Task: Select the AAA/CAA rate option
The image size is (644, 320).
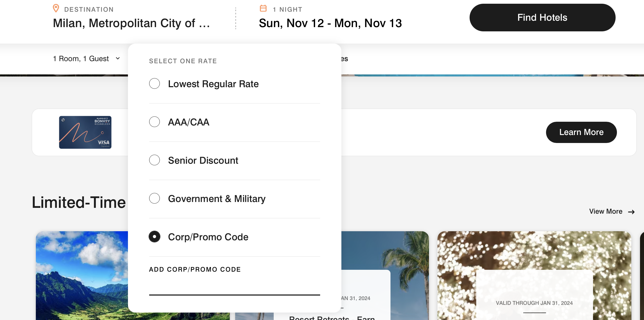Action: pyautogui.click(x=154, y=122)
